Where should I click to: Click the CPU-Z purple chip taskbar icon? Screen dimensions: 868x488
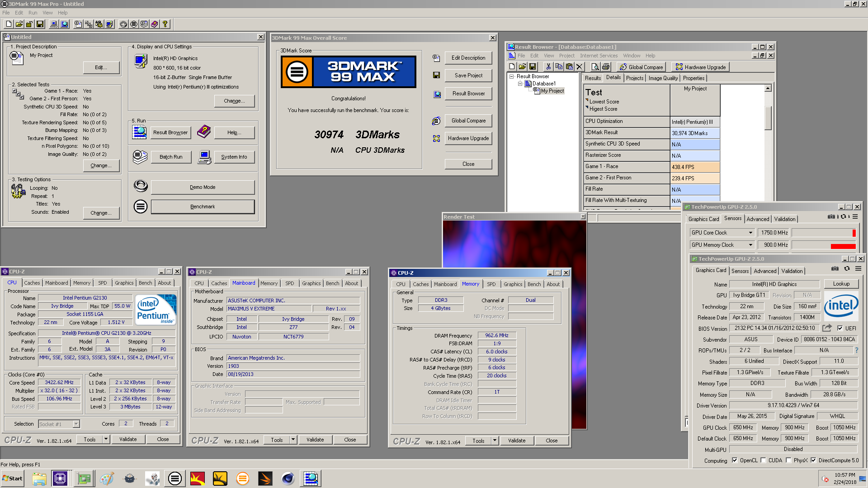[x=60, y=479]
